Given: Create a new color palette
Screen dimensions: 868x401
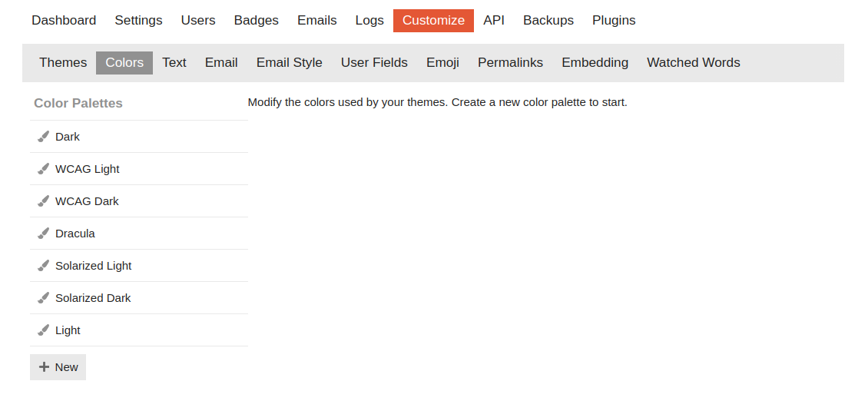Looking at the screenshot, I should coord(58,367).
